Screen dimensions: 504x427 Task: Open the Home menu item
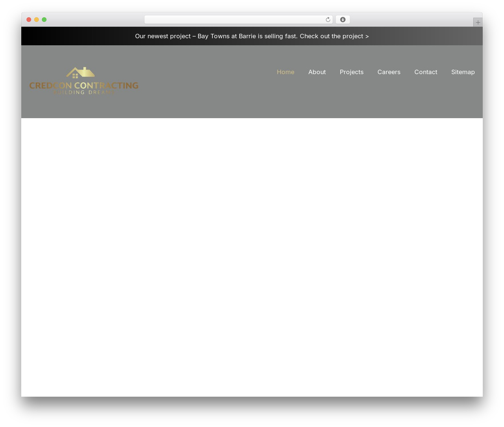(285, 72)
